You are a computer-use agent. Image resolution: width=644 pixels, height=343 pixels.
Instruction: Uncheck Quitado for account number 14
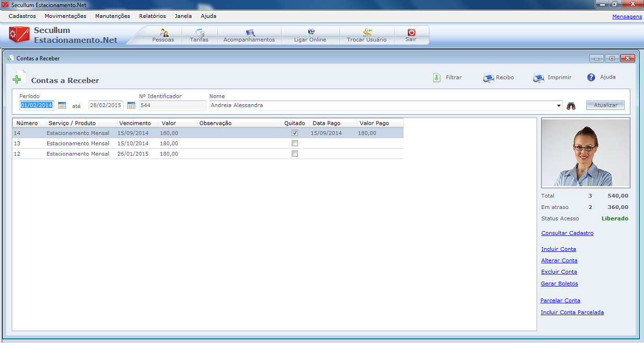click(x=295, y=133)
